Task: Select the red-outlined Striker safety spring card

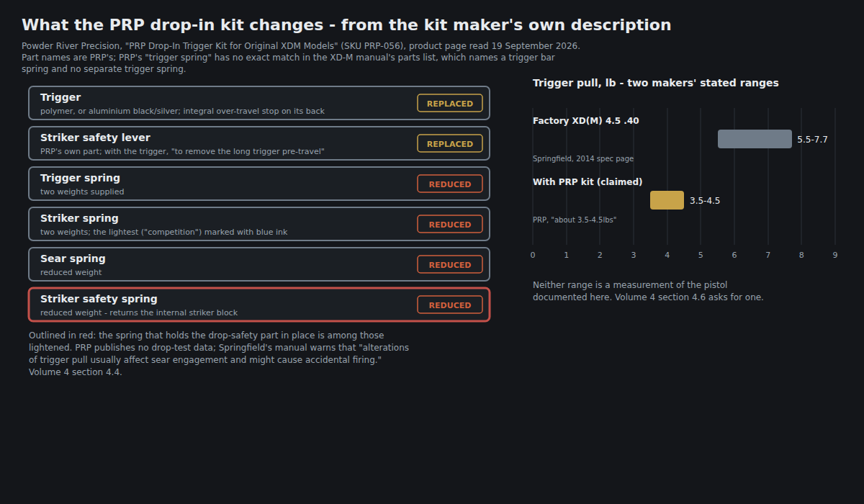Action: coord(259,305)
